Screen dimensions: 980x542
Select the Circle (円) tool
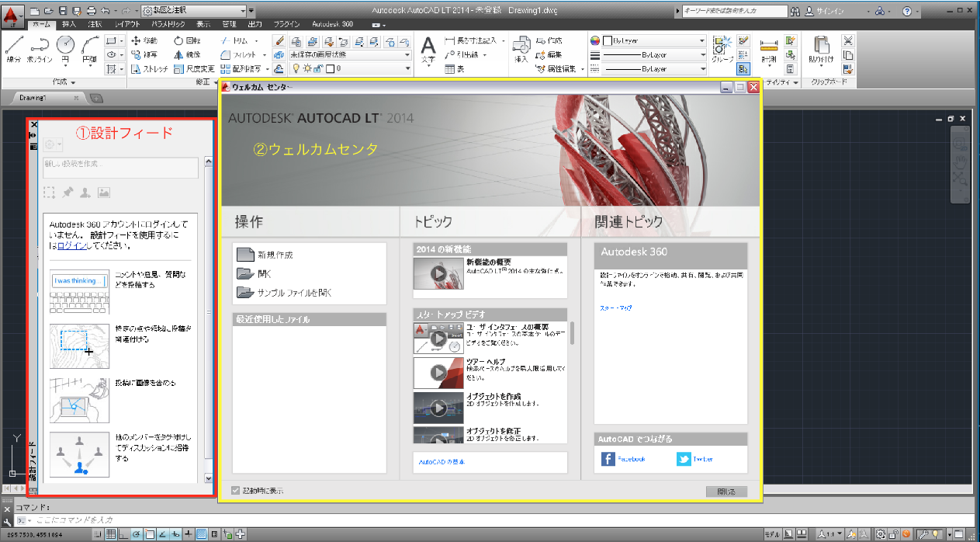[66, 51]
